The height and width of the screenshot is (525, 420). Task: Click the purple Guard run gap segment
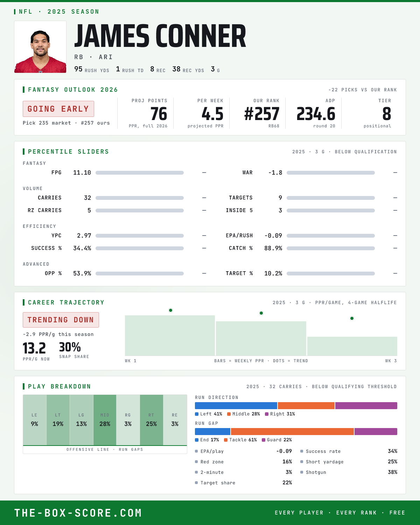(x=376, y=432)
